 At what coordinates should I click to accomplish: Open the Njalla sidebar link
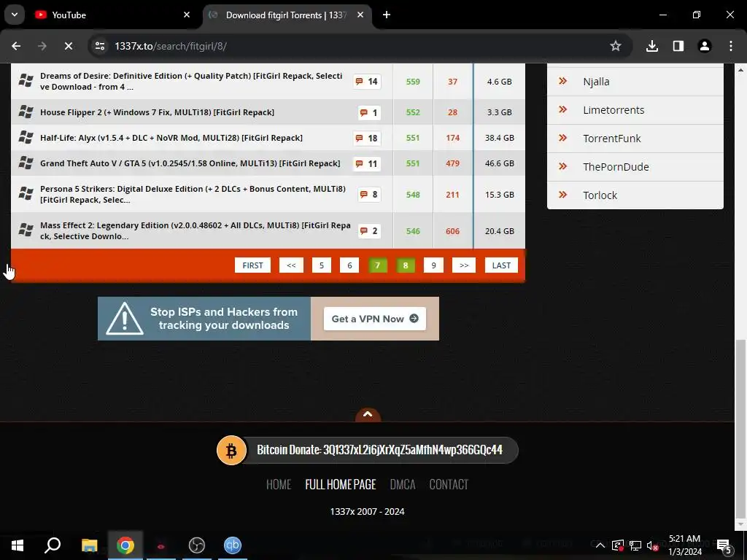pos(635,82)
